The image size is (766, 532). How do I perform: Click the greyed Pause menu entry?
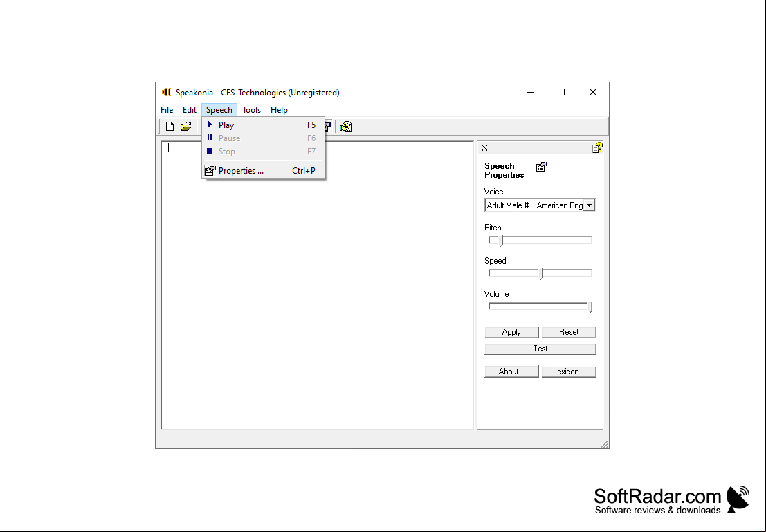point(263,138)
